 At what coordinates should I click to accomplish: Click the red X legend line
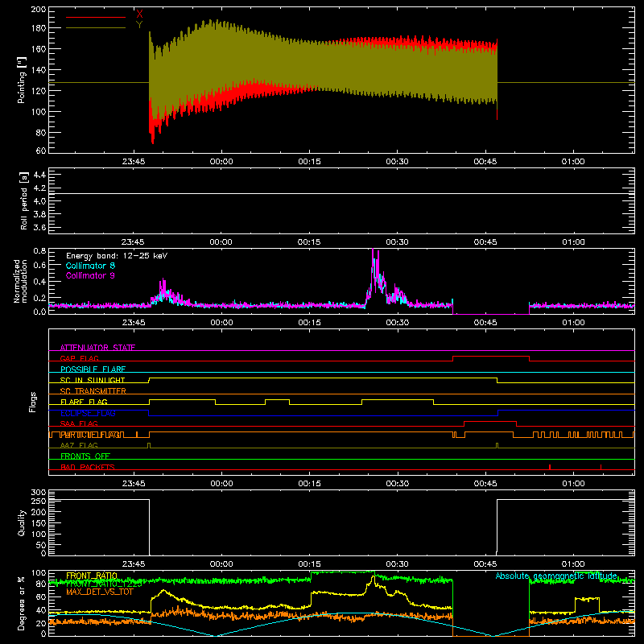(96, 17)
